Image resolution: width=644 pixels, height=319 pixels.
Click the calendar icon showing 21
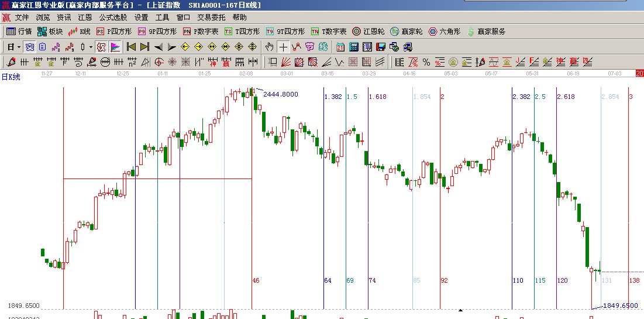340,47
